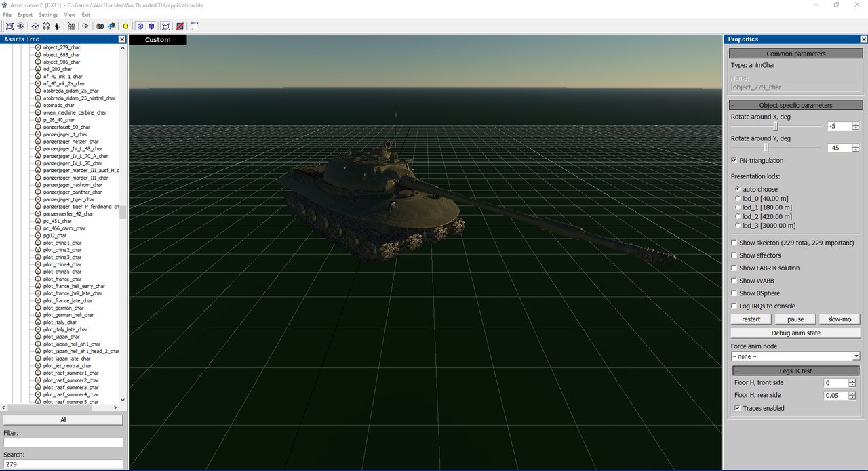Click the Debug anim state button
This screenshot has height=471, width=868.
click(795, 333)
